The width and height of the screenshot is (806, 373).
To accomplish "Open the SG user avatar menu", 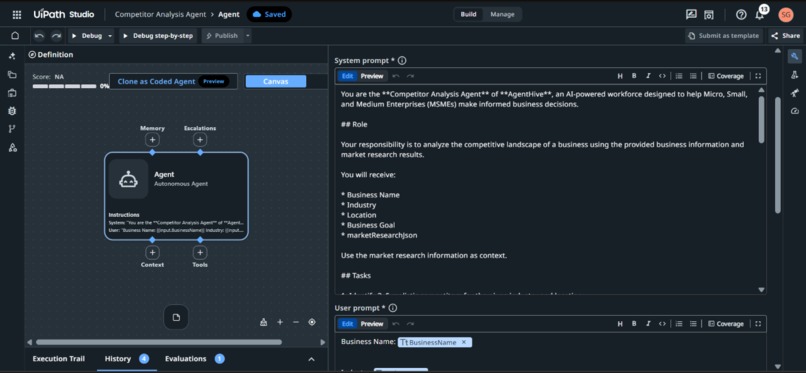I will 785,14.
